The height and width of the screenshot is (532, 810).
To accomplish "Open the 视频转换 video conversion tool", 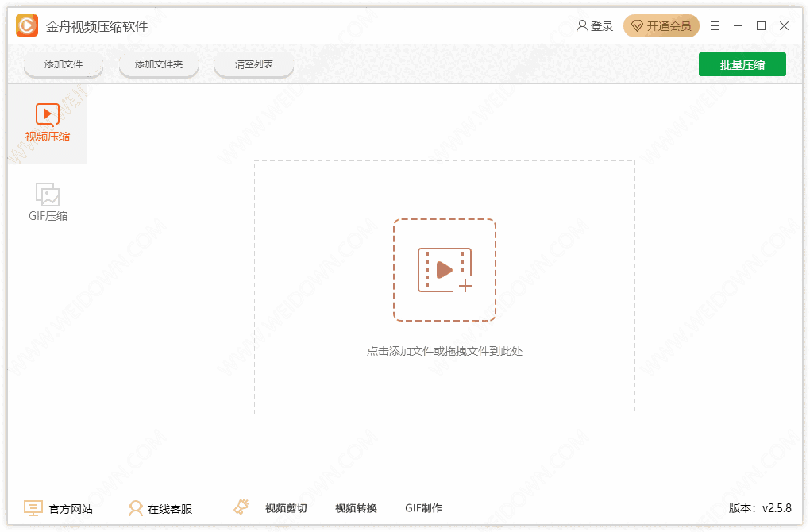I will point(356,508).
